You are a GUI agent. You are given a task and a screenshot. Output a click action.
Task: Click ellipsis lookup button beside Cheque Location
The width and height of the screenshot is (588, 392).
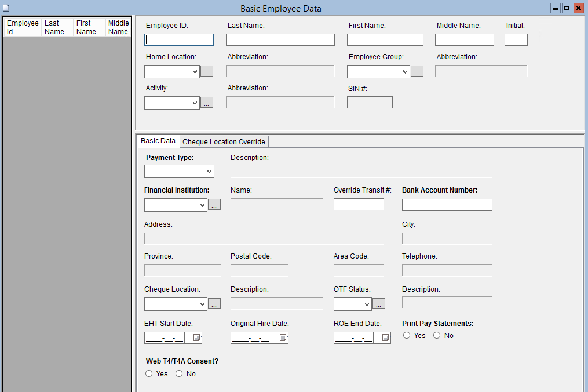214,304
